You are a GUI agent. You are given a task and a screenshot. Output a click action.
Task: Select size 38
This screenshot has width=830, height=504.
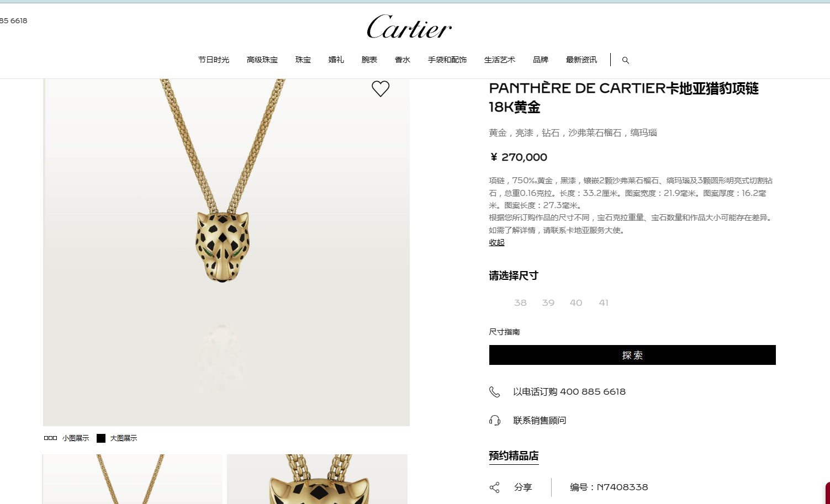[x=520, y=303]
